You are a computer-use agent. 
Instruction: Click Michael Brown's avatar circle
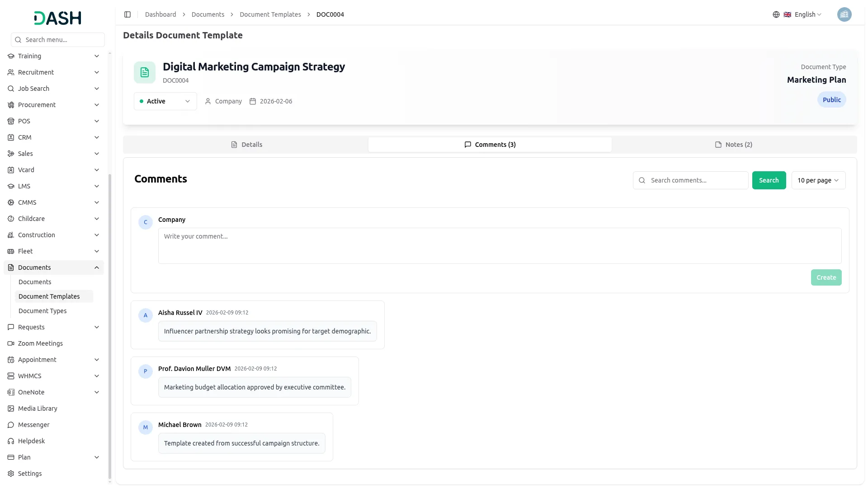click(145, 427)
